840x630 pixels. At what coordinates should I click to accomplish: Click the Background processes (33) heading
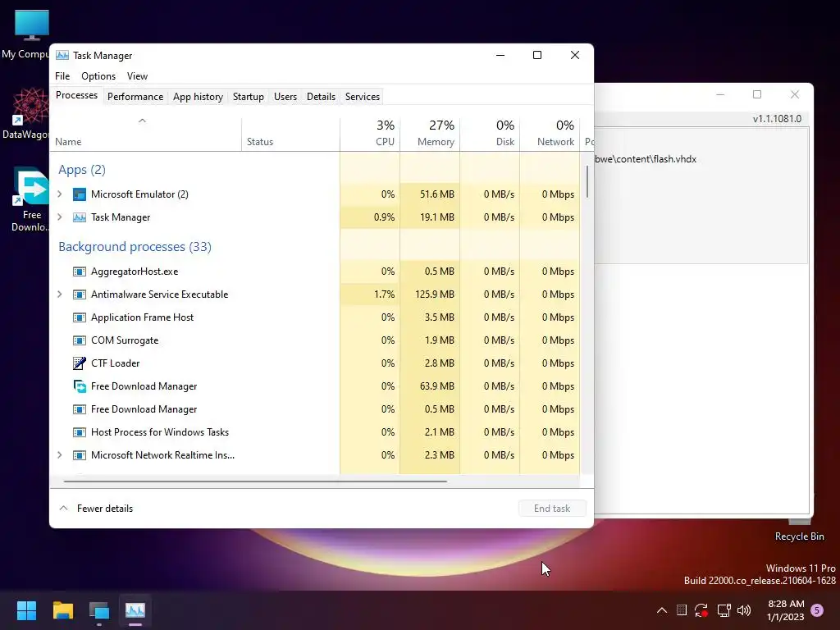[x=135, y=247]
